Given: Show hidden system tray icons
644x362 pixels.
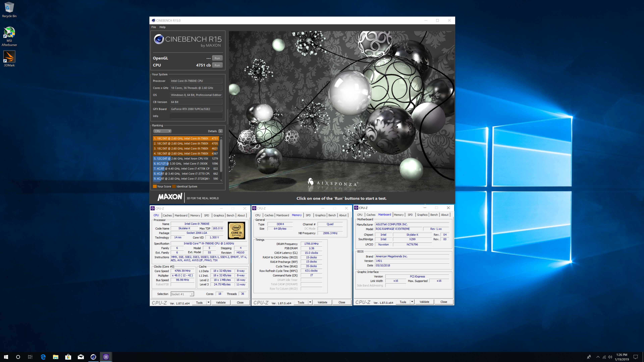Looking at the screenshot, I should coord(598,357).
